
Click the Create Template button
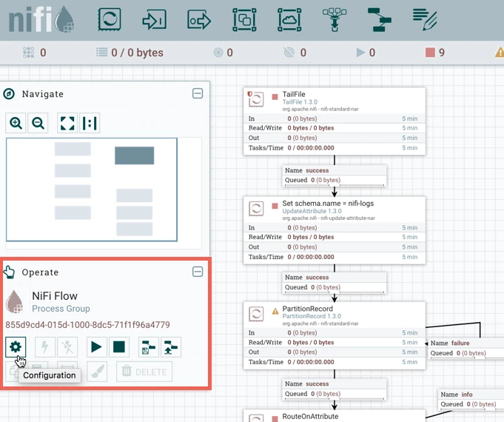coord(149,347)
